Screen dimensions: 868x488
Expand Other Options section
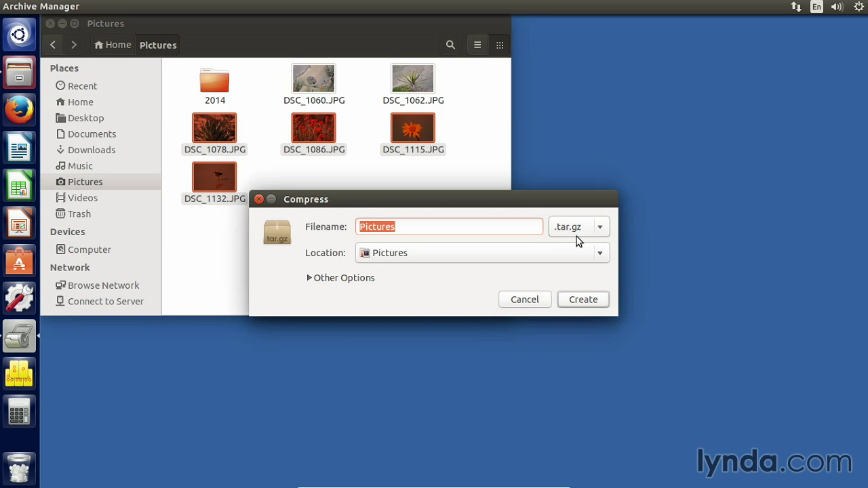click(x=340, y=278)
